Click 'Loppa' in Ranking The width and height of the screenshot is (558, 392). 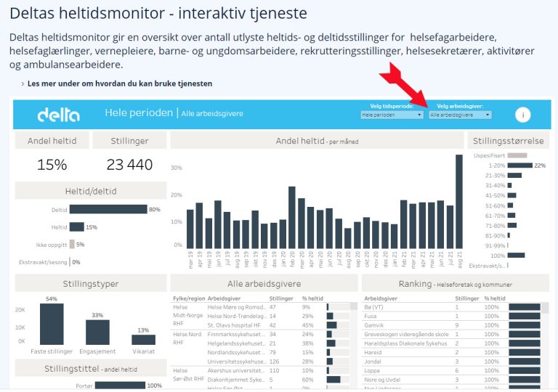[x=372, y=371]
